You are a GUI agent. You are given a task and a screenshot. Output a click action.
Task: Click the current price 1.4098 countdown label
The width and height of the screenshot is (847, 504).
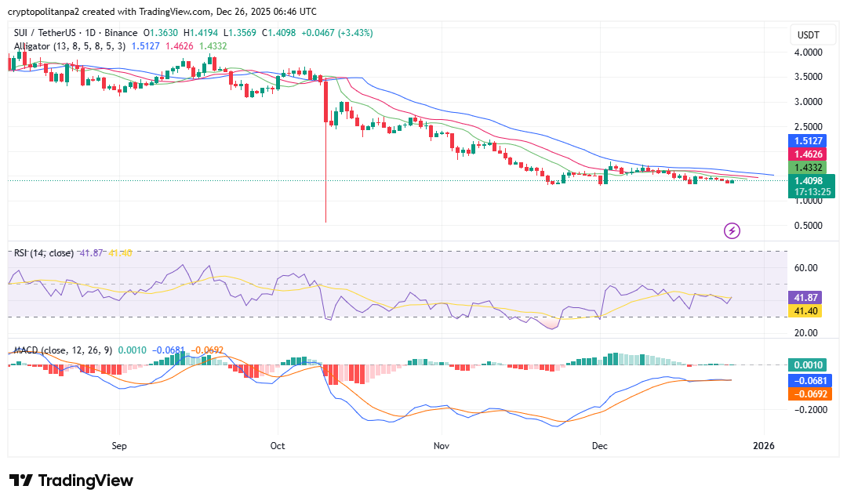(x=810, y=186)
